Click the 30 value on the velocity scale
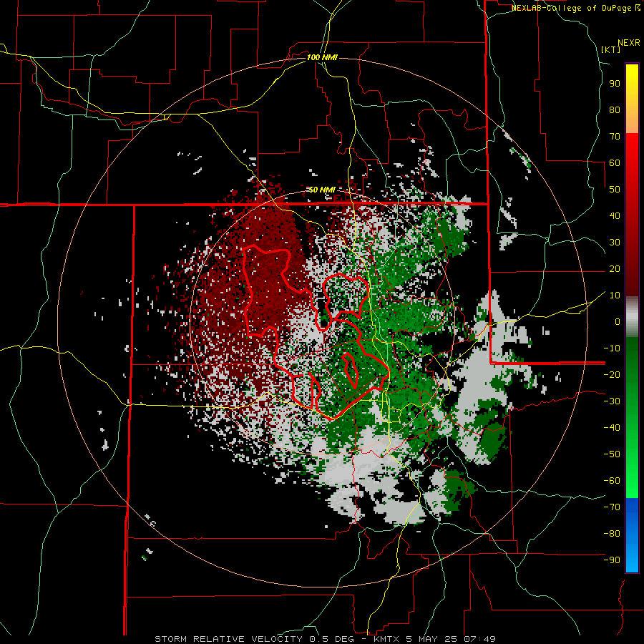This screenshot has width=644, height=644. pyautogui.click(x=615, y=243)
